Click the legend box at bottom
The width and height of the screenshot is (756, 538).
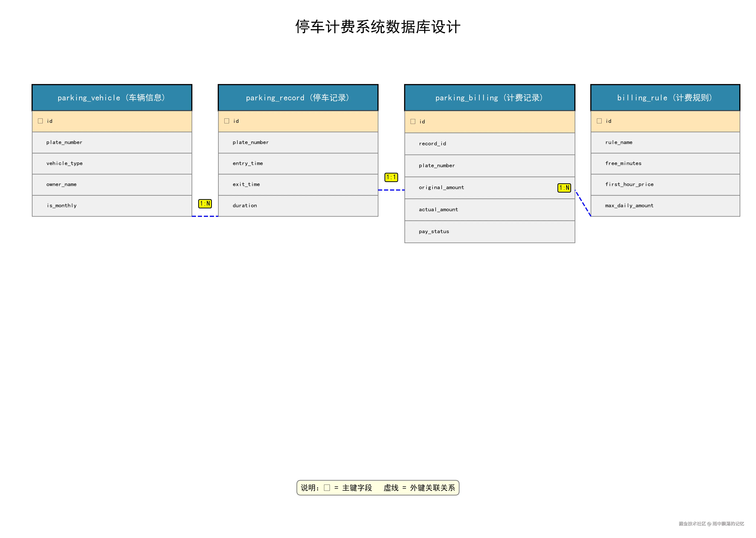click(378, 488)
